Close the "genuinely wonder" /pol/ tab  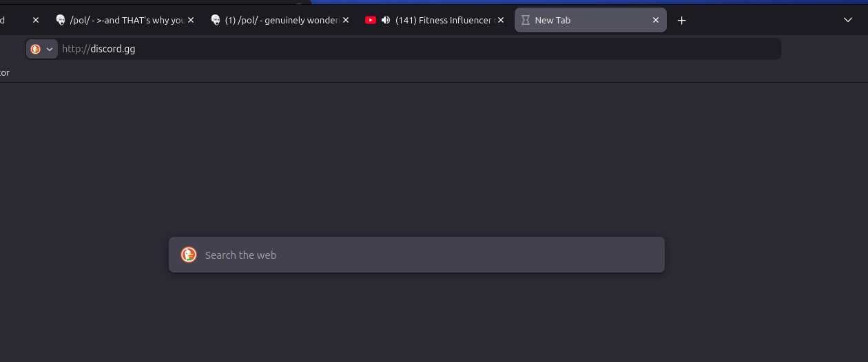coord(346,20)
